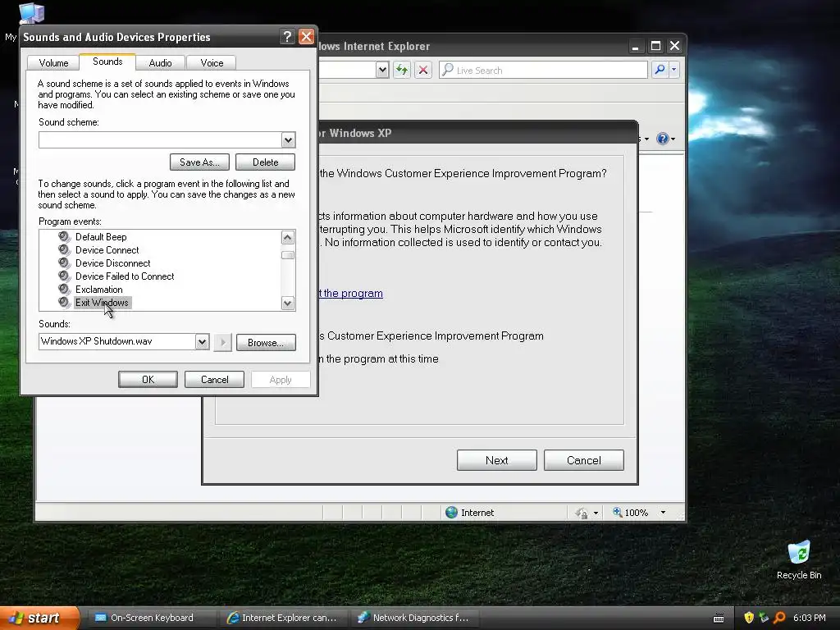The height and width of the screenshot is (630, 840).
Task: Confirm with OK in Sounds properties
Action: click(148, 380)
